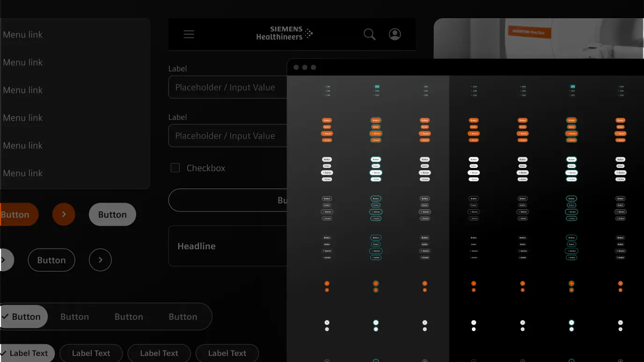The width and height of the screenshot is (644, 362).
Task: Open the hamburger menu icon
Action: click(x=189, y=34)
